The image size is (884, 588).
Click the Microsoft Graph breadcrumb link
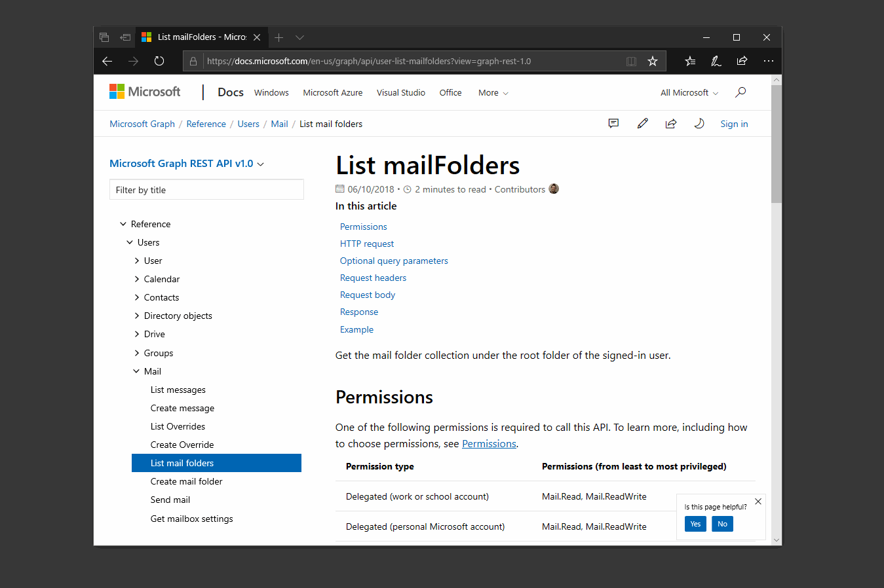[x=142, y=124]
